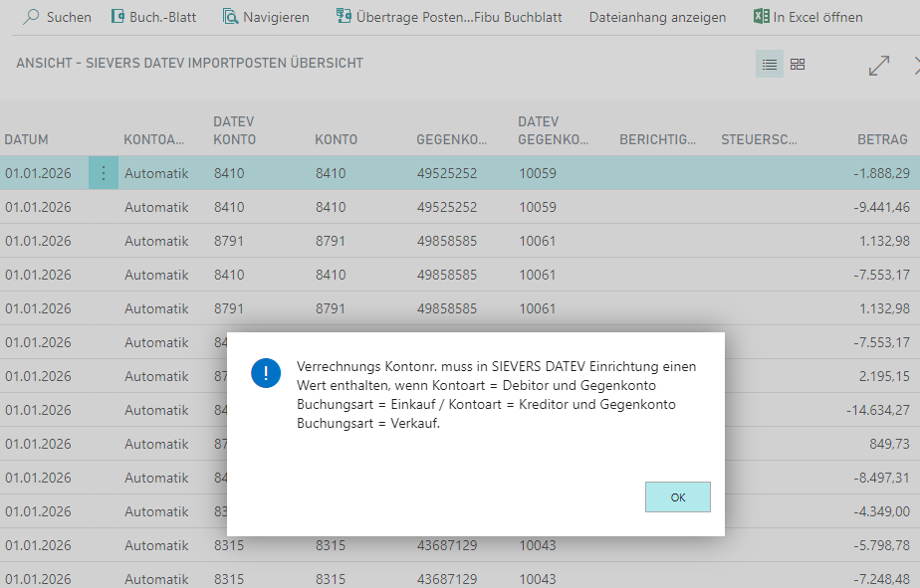Open row options three-dot menu
The image size is (920, 588).
(104, 173)
